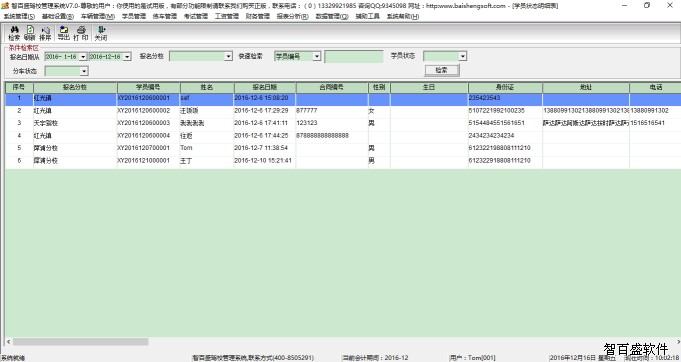This screenshot has height=362, width=681.
Task: Click the horizontal scrollbar left arrow
Action: [8, 342]
